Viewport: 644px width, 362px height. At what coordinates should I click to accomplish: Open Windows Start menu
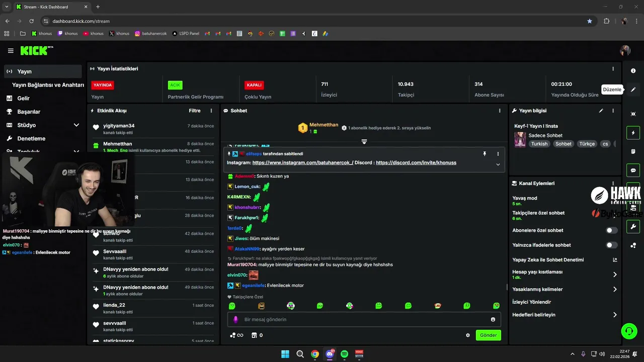(x=285, y=354)
